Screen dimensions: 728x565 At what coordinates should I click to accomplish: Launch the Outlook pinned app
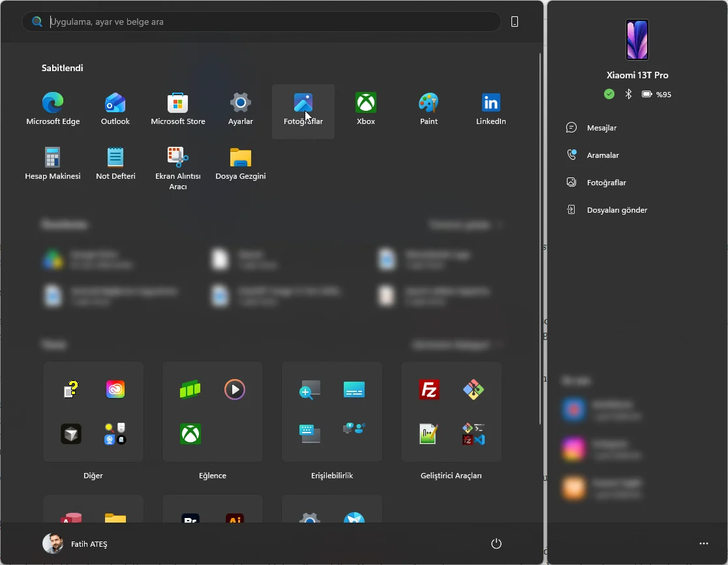click(115, 110)
